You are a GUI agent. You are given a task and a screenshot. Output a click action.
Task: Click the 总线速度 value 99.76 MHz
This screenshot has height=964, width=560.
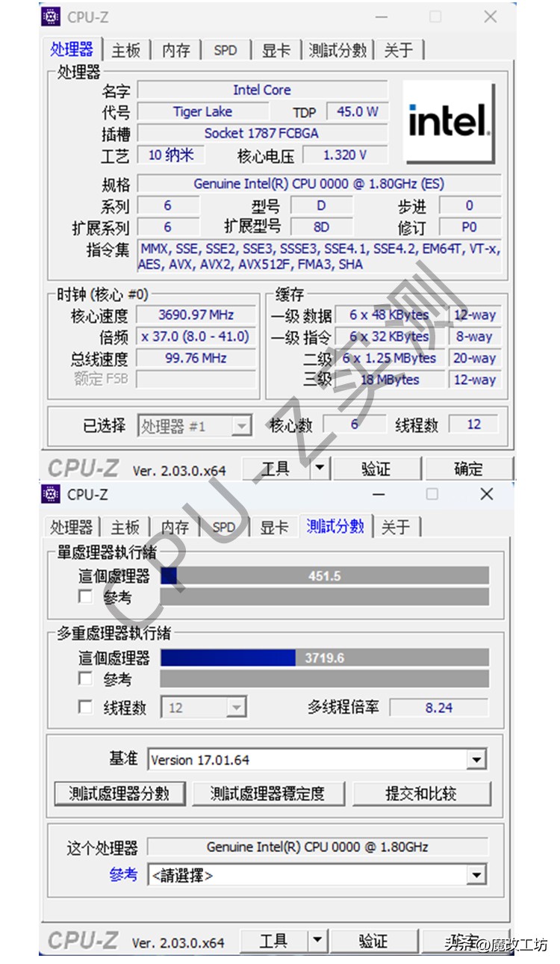point(197,359)
